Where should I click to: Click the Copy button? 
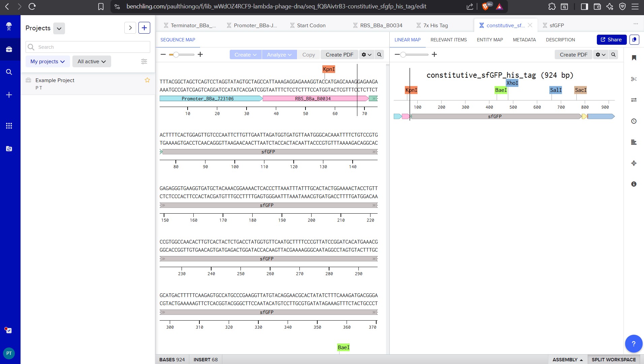pos(309,54)
